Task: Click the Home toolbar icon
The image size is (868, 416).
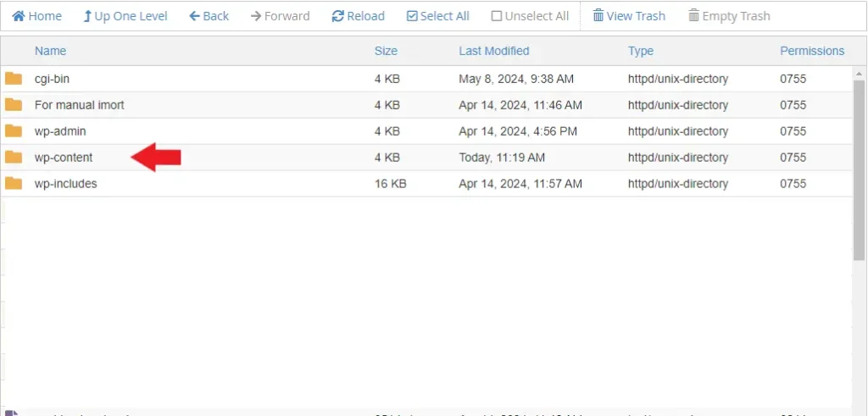Action: click(x=18, y=16)
